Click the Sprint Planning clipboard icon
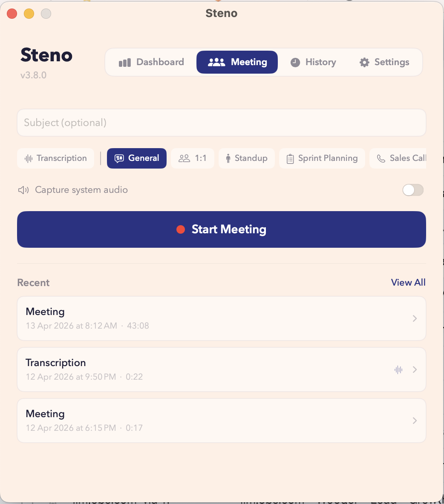 click(x=290, y=159)
